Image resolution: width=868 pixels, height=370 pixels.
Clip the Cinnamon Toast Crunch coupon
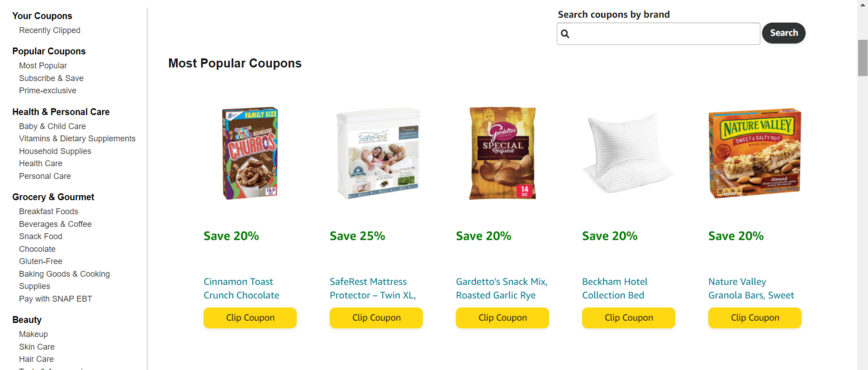coord(250,318)
